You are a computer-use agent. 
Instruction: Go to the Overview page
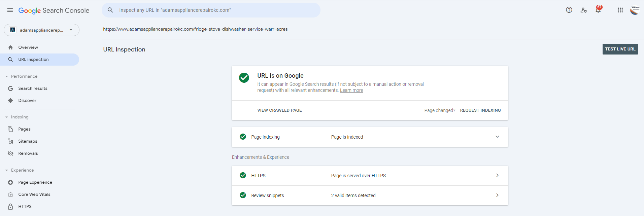[28, 47]
